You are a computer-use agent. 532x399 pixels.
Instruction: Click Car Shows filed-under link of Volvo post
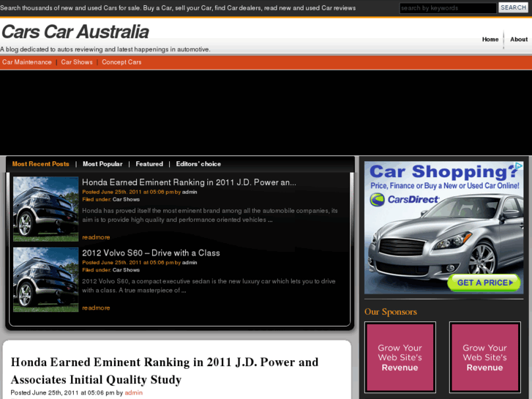(126, 270)
